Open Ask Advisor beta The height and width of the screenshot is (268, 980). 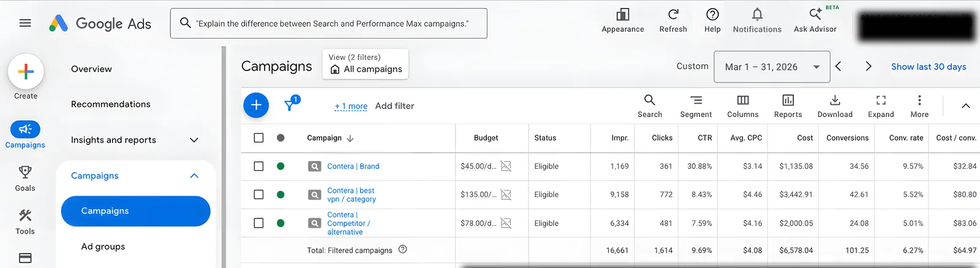tap(815, 20)
